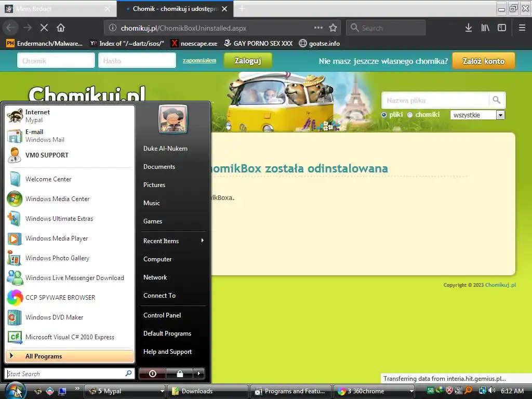Viewport: 532px width, 399px height.
Task: Select the pliki radio button
Action: 384,115
